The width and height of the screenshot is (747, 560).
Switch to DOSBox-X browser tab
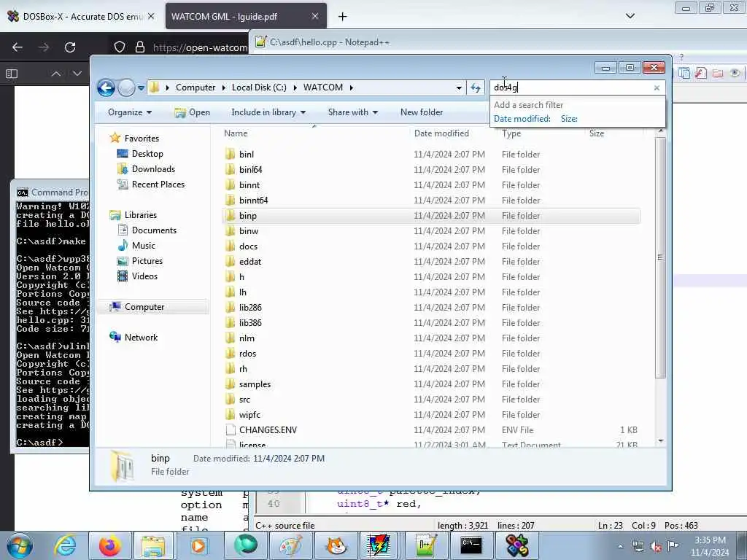[82, 16]
